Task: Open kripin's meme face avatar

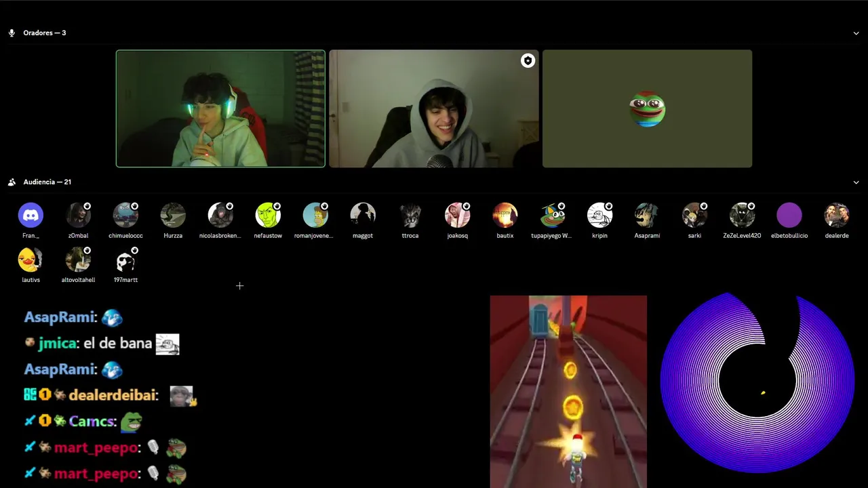Action: pos(599,215)
